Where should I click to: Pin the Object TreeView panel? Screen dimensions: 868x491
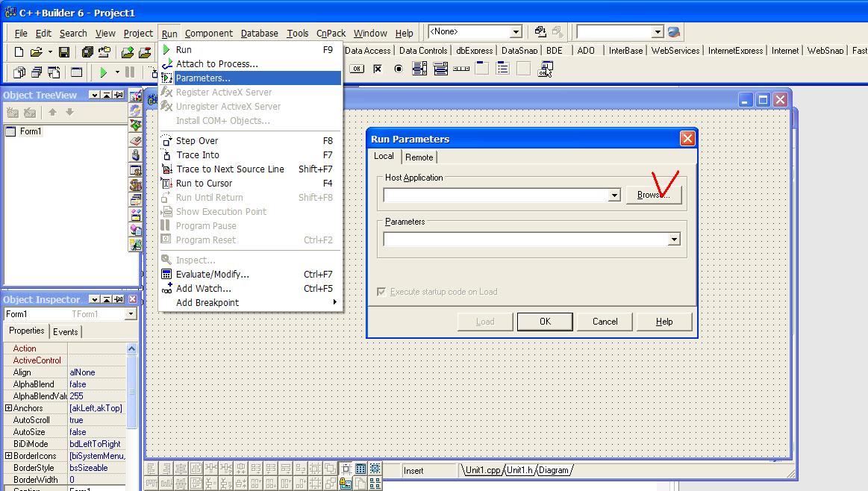click(x=119, y=95)
